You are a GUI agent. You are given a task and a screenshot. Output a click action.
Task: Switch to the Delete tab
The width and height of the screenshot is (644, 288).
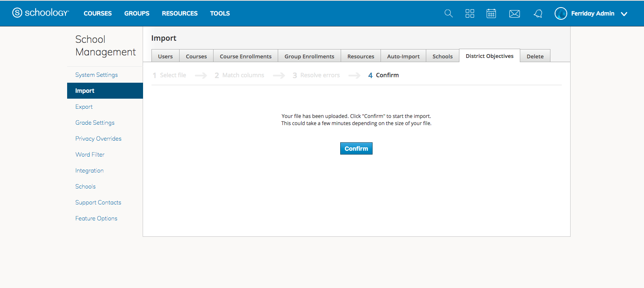(535, 56)
